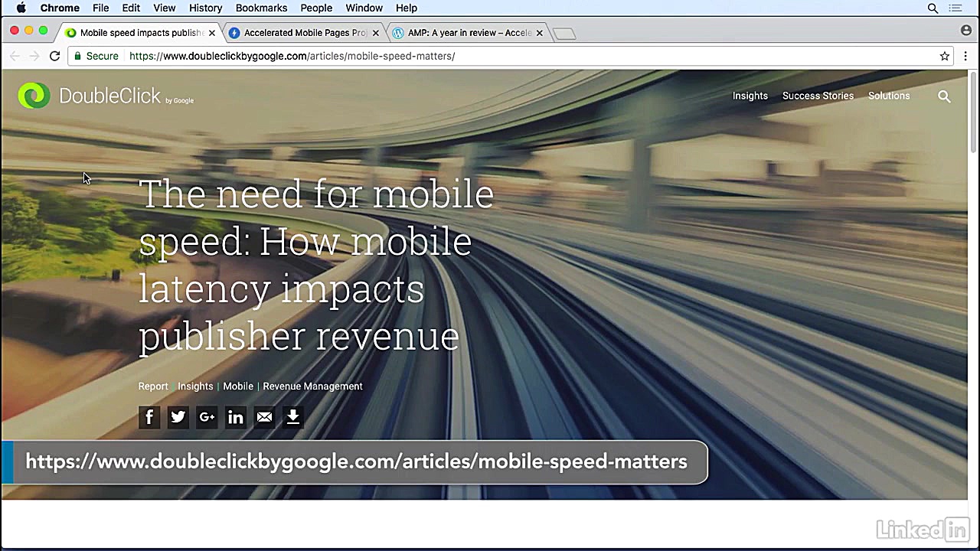Viewport: 980px width, 551px height.
Task: Download the report with the download icon
Action: 293,417
